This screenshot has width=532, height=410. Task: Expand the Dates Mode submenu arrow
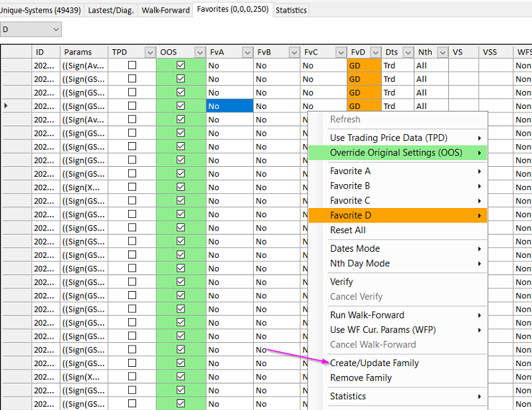click(479, 249)
